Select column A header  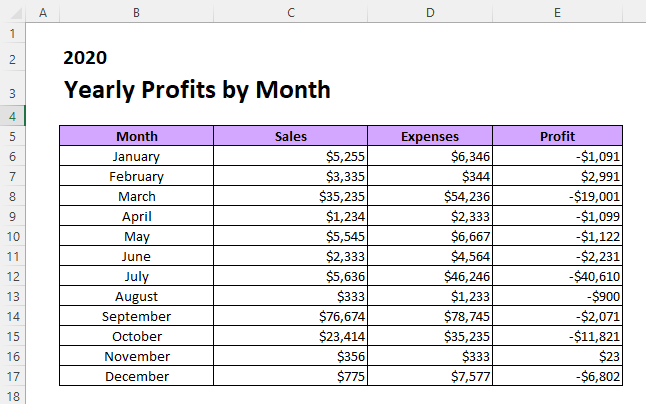click(x=42, y=13)
